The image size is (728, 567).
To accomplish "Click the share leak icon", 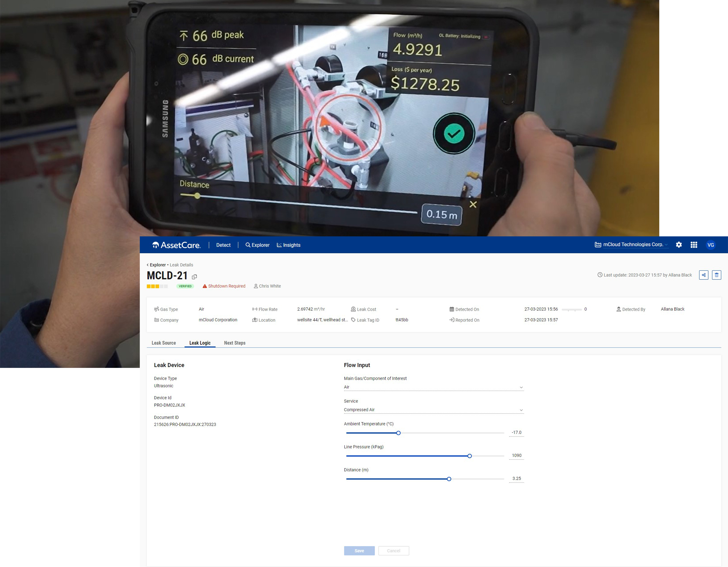I will (703, 275).
